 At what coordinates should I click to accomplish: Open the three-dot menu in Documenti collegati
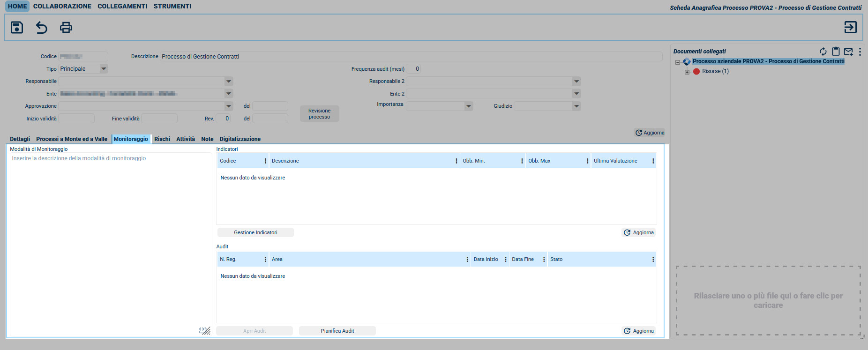(860, 52)
